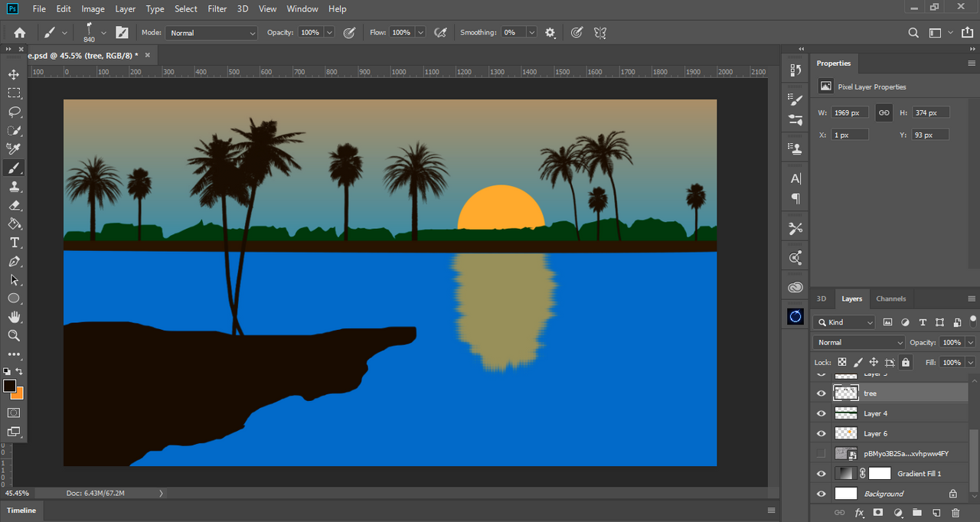Select the Hand tool
The height and width of the screenshot is (522, 980).
click(14, 317)
